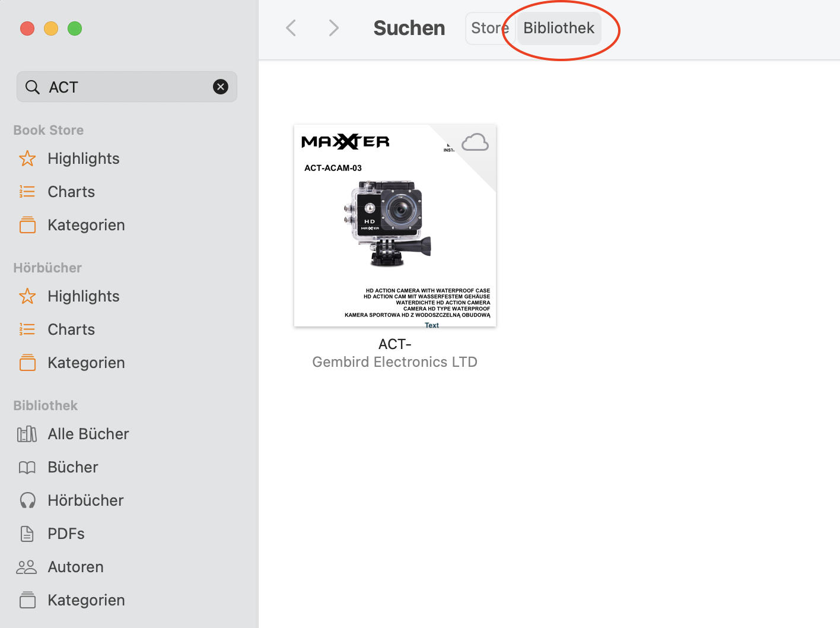Click the Suchen page title
The image size is (840, 628).
tap(409, 28)
